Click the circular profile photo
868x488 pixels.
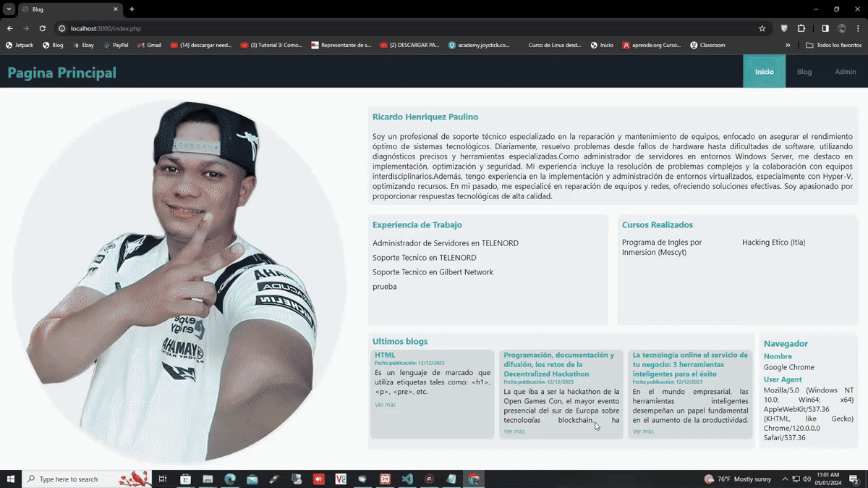[179, 282]
